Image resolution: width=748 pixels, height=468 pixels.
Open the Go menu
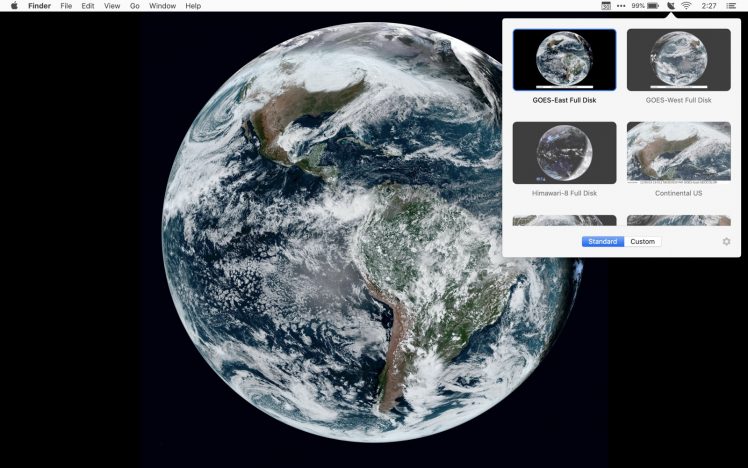pos(135,6)
